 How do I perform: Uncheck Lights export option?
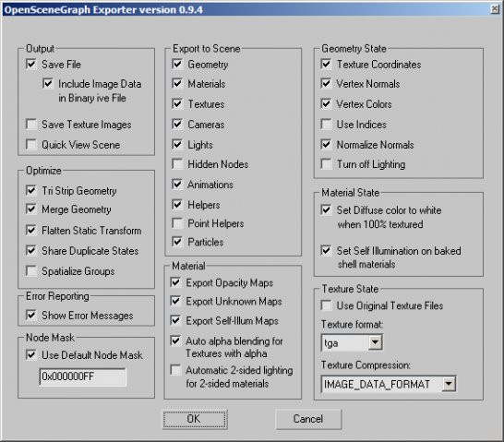(177, 144)
